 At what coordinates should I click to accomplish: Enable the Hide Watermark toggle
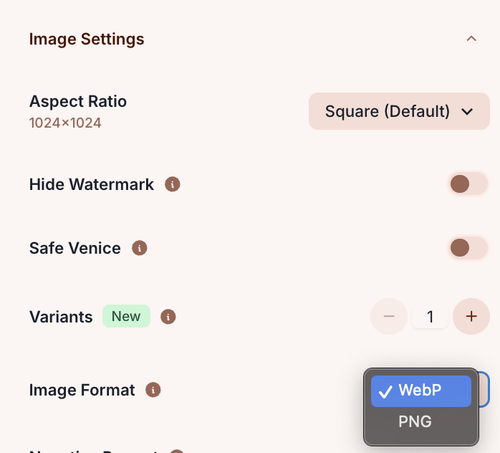468,184
